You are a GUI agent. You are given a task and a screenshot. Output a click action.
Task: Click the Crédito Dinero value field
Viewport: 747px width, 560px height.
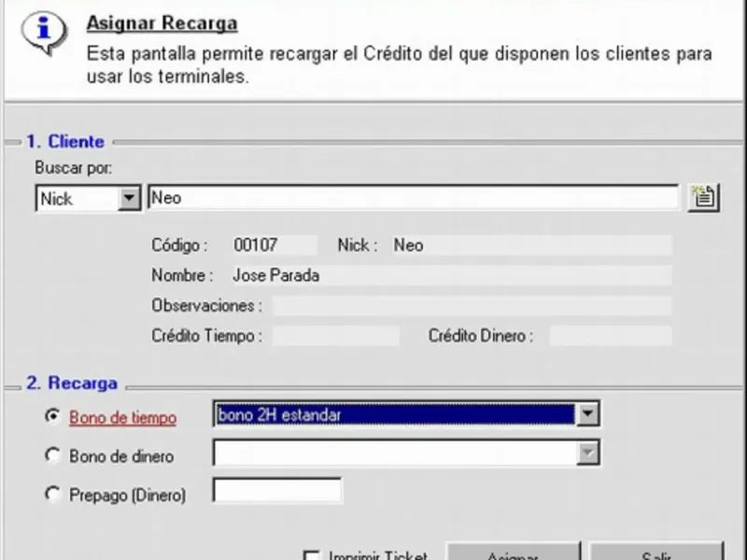pyautogui.click(x=611, y=336)
